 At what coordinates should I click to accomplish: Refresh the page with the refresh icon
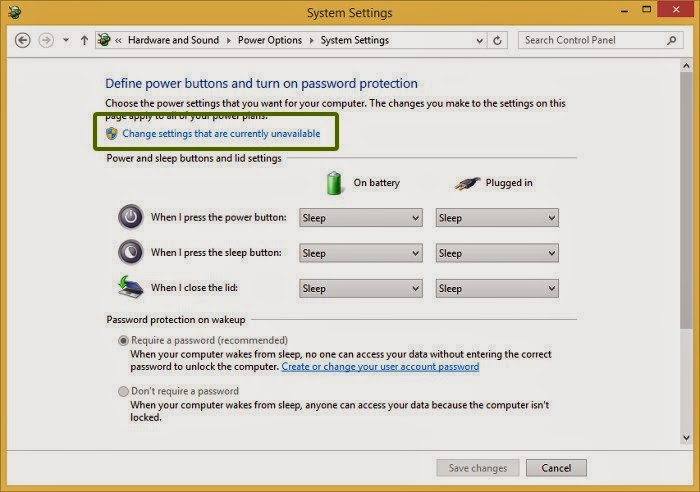click(x=497, y=41)
